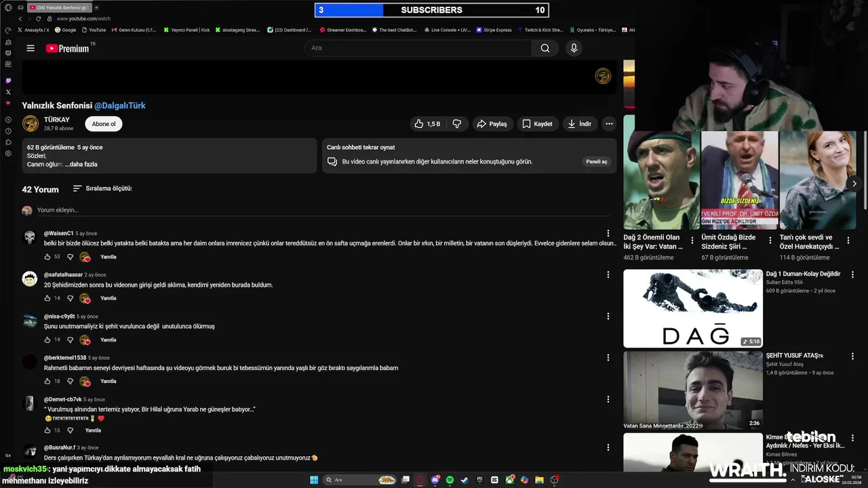Dislike the Yalnızlık Senfonisi video
The height and width of the screenshot is (488, 868).
[457, 124]
